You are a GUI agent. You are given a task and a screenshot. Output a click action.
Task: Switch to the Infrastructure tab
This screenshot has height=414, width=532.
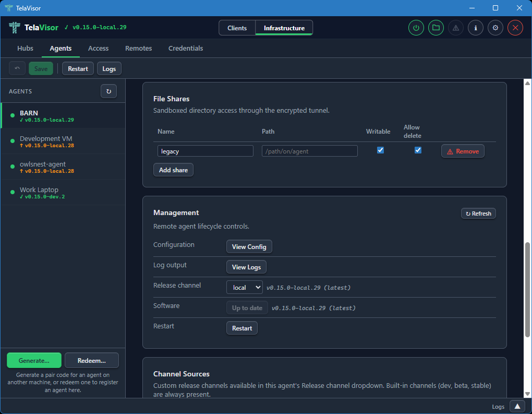[x=284, y=28]
